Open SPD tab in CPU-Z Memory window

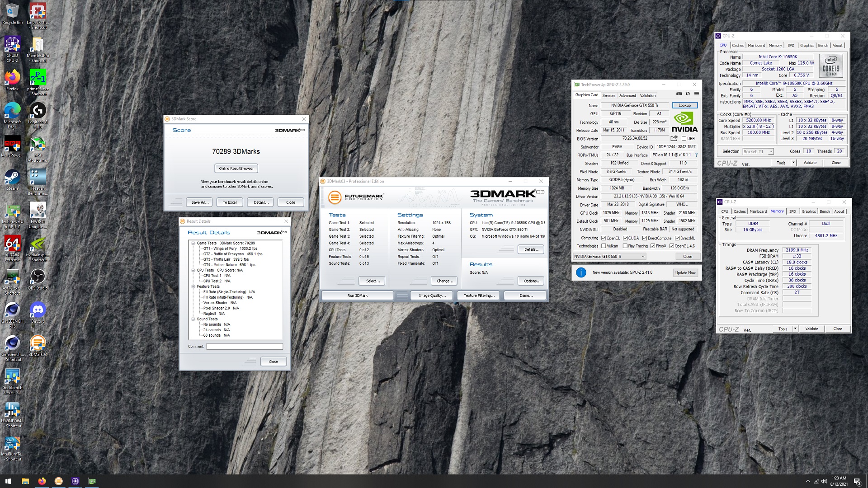pyautogui.click(x=793, y=211)
